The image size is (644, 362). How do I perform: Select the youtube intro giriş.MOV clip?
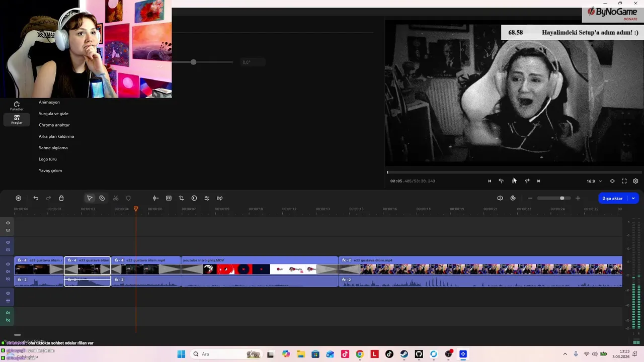click(x=260, y=271)
